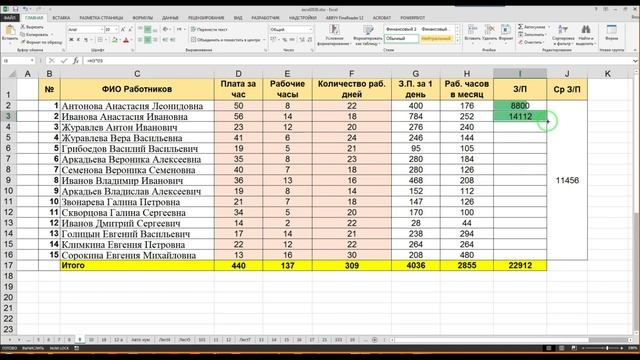Open the fill color dropdown arrow
Screen dimensions: 640x360
click(x=120, y=40)
